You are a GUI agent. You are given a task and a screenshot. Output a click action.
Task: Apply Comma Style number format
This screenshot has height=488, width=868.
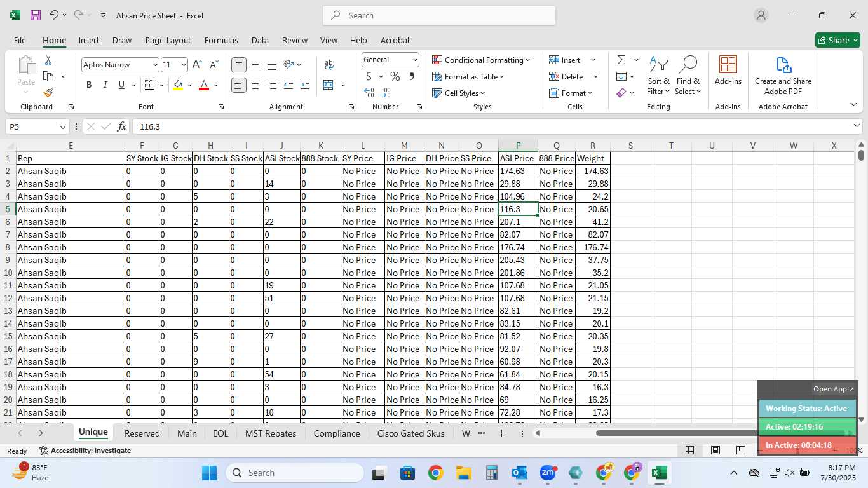412,76
